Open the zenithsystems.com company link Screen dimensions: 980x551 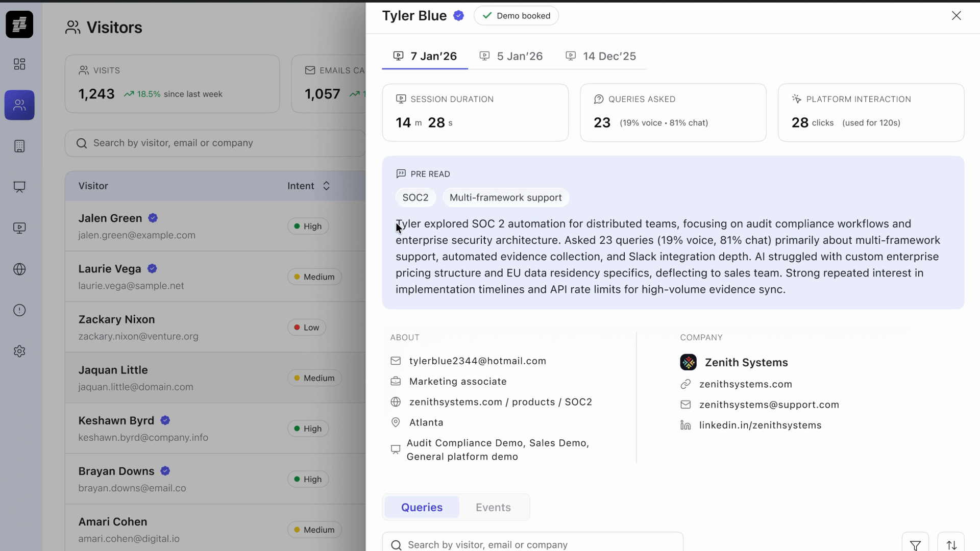pyautogui.click(x=745, y=384)
